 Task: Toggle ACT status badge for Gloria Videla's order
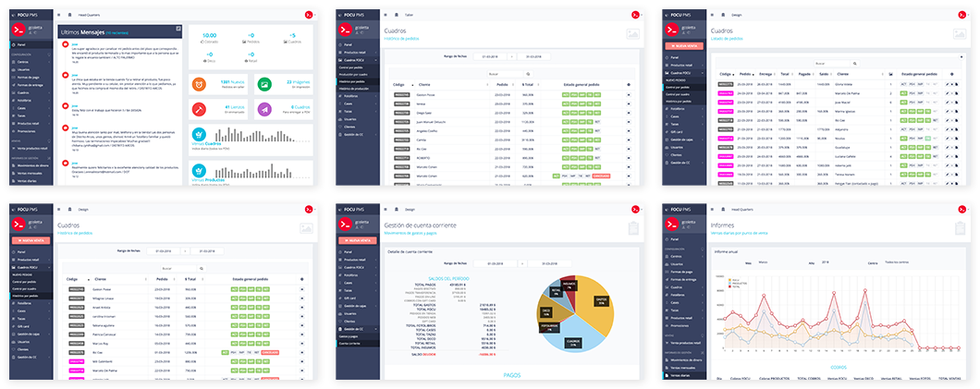(x=903, y=84)
